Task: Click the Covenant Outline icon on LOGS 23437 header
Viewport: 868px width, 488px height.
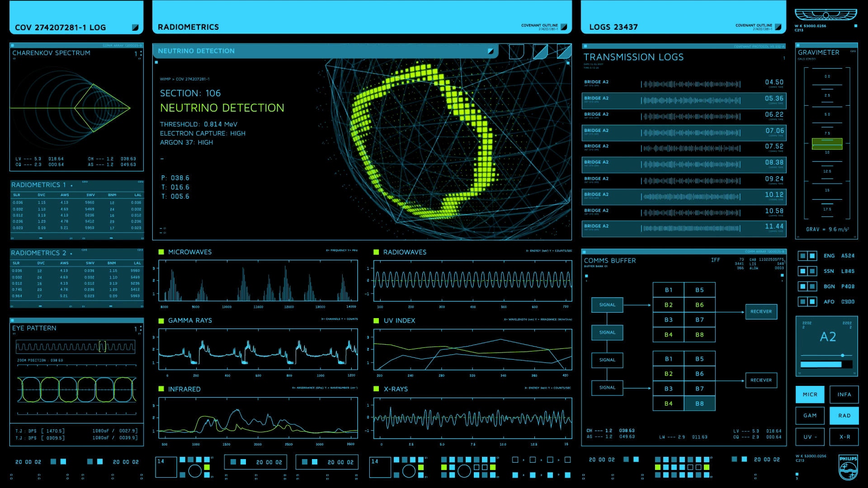Action: click(778, 27)
